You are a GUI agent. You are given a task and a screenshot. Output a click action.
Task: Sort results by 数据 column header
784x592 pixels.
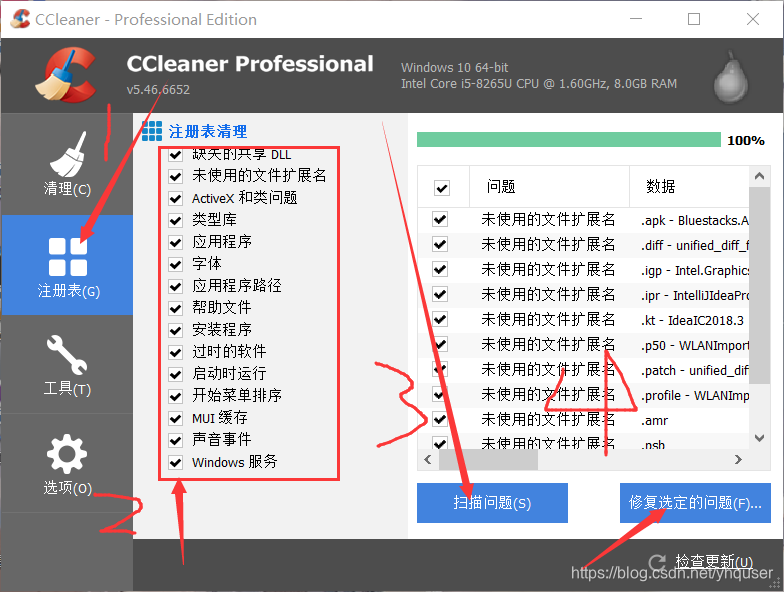pos(689,187)
